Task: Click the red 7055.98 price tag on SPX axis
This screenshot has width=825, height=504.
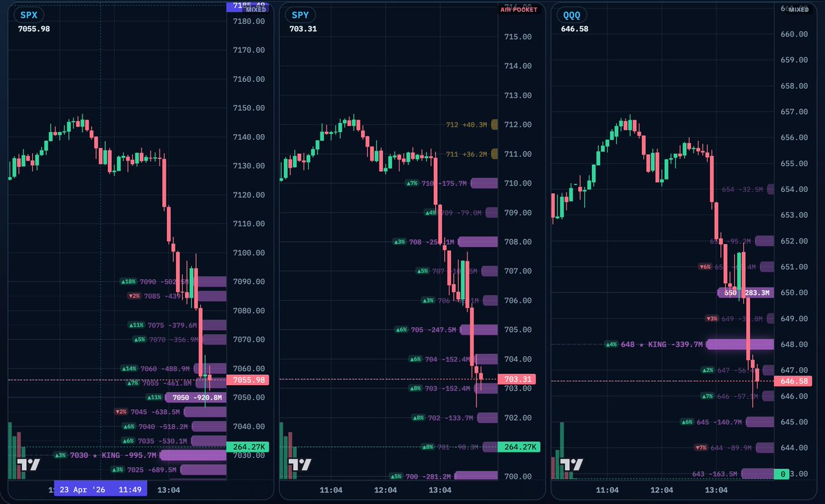Action: [x=247, y=380]
